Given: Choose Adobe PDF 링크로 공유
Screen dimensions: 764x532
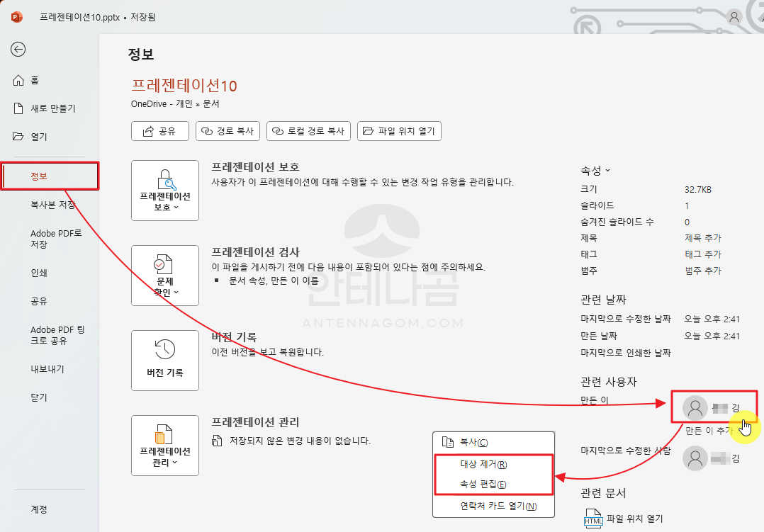Looking at the screenshot, I should (57, 335).
